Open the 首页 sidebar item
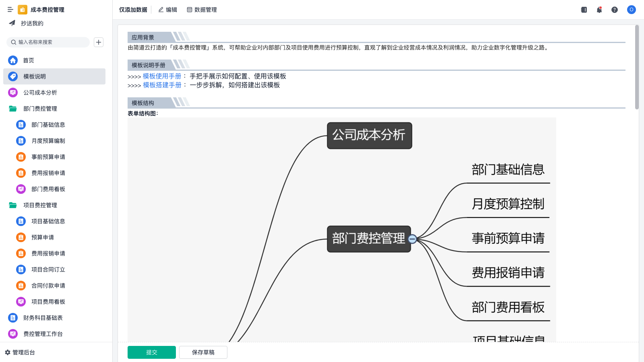This screenshot has width=644, height=362. [x=54, y=60]
